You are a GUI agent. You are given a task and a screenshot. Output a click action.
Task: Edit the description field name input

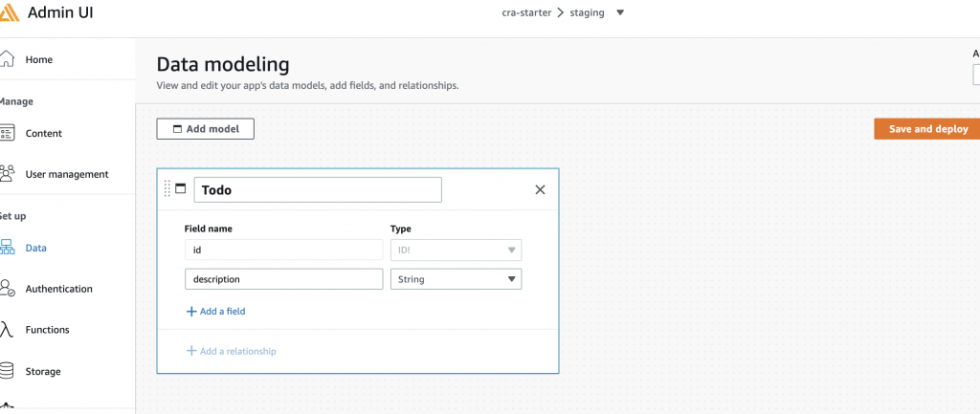click(x=283, y=279)
